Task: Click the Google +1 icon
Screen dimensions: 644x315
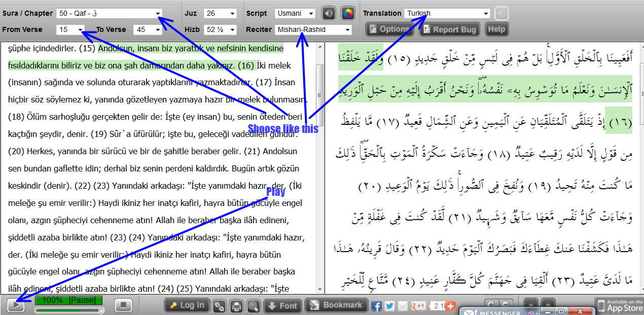Action: [x=418, y=306]
